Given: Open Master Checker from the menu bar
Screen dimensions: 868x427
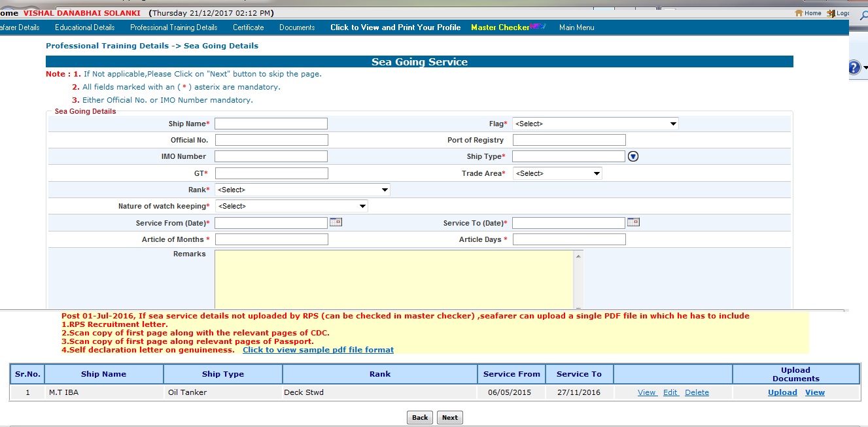Looking at the screenshot, I should click(x=500, y=27).
